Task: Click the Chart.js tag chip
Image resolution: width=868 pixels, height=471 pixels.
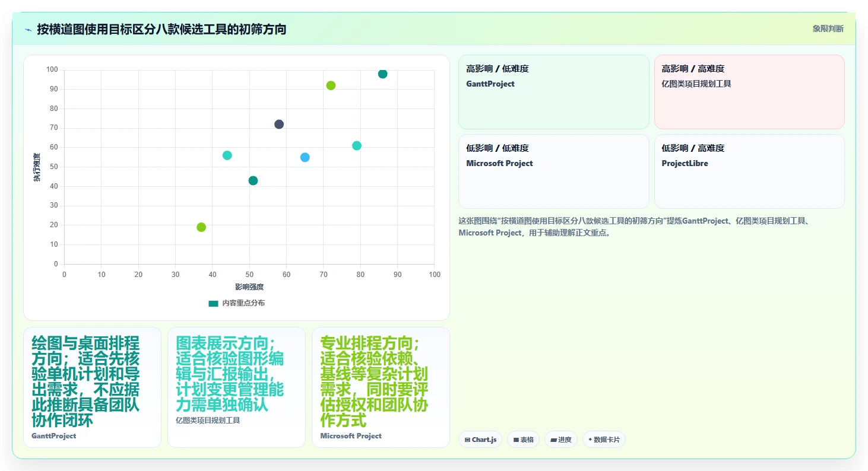Action: [480, 440]
